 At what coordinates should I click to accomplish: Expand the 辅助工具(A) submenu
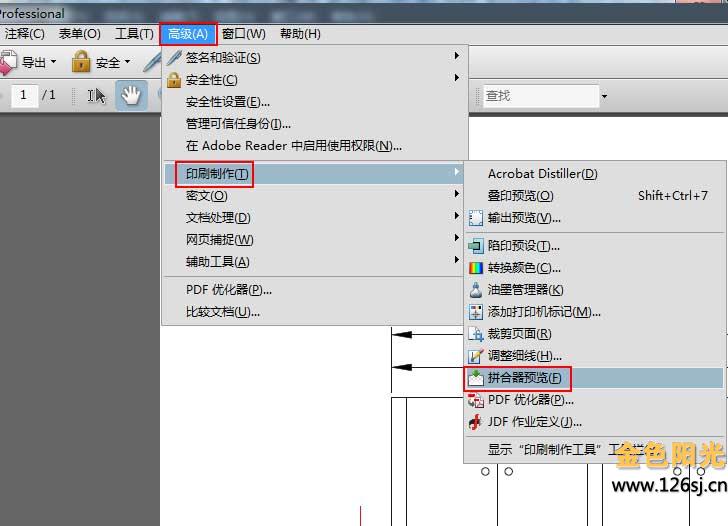[x=315, y=262]
